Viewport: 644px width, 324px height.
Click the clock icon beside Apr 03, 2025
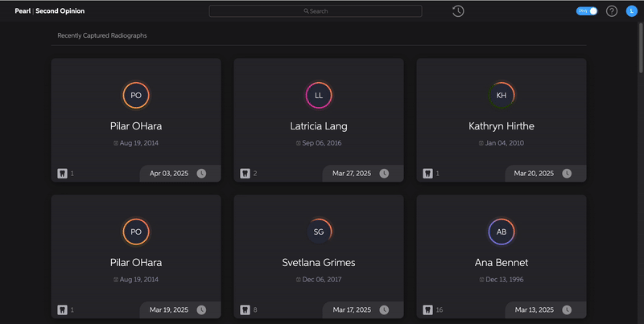[x=201, y=173]
